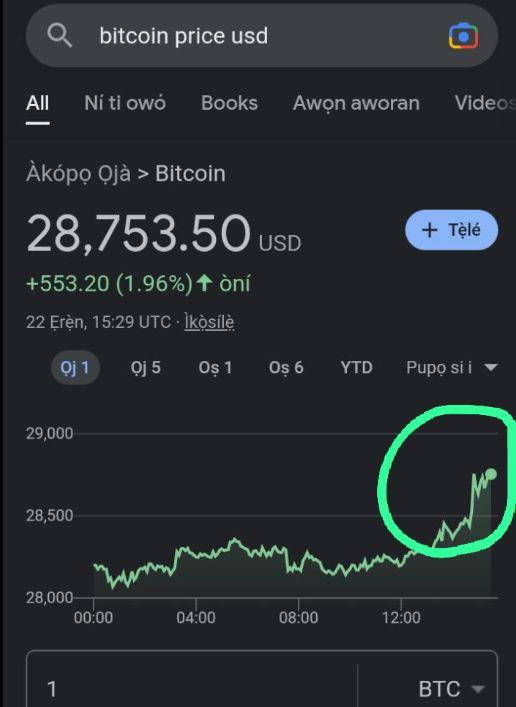This screenshot has height=707, width=516.
Task: Tap the magnifying glass search icon
Action: [x=60, y=36]
